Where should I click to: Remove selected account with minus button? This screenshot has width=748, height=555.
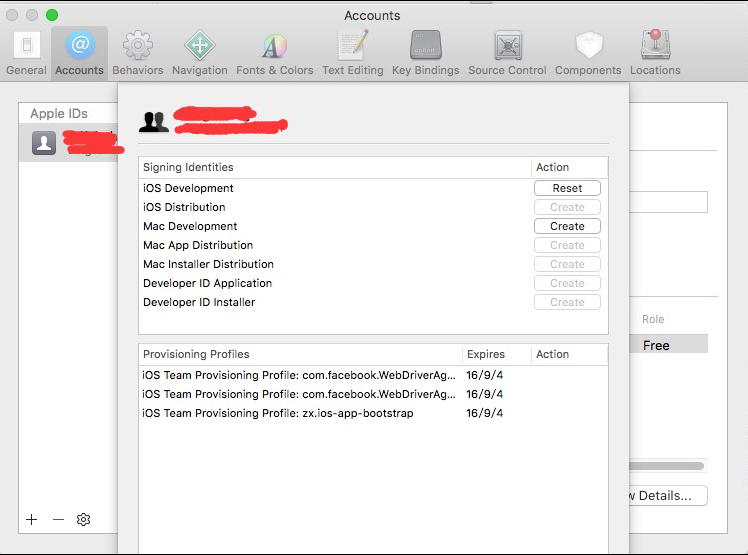(58, 520)
